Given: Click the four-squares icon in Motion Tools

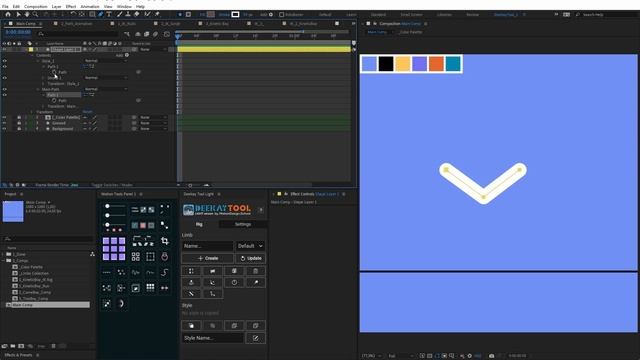Looking at the screenshot, I should coord(136,256).
